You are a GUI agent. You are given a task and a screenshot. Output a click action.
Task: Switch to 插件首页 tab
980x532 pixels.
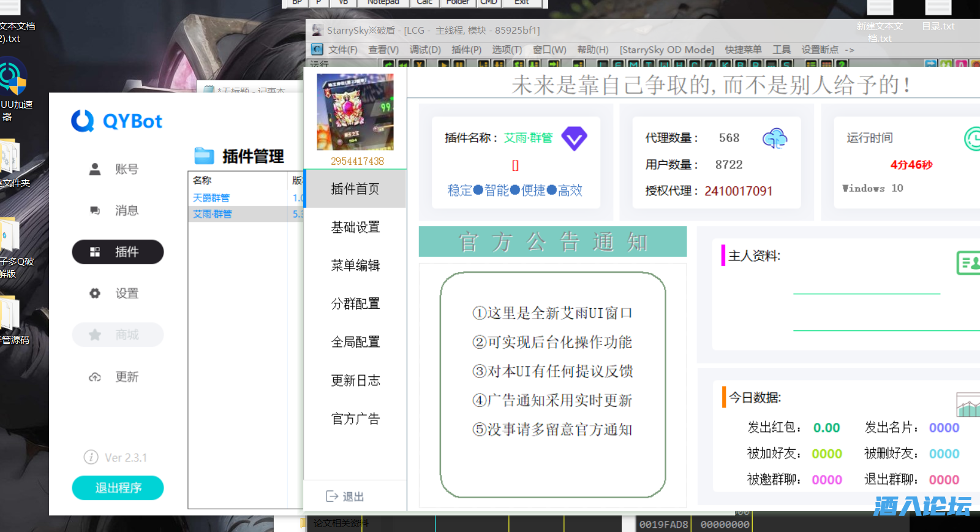click(x=355, y=189)
